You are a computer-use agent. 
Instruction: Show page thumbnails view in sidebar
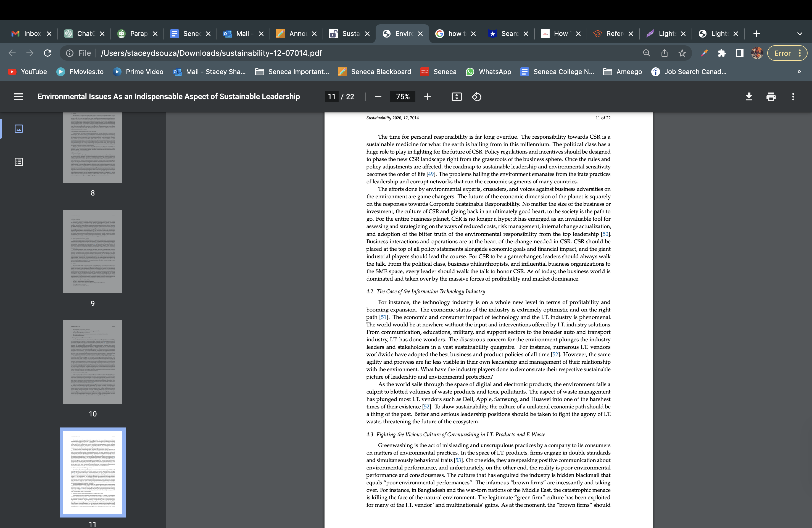click(19, 129)
